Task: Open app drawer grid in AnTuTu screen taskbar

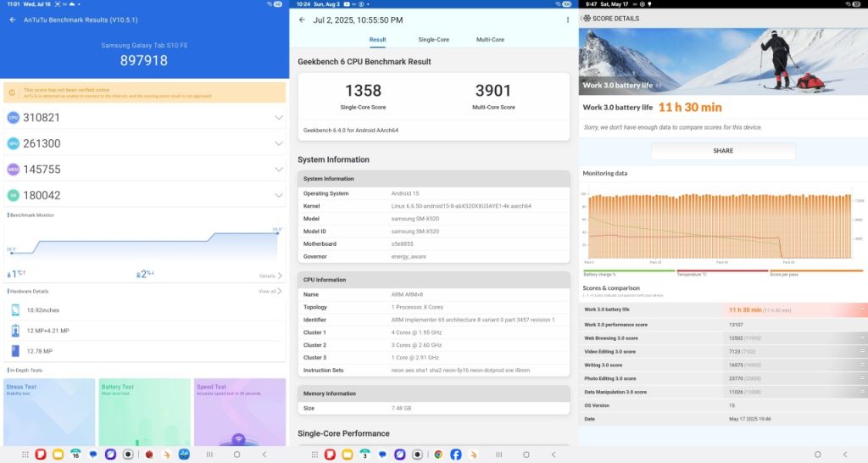Action: point(25,455)
